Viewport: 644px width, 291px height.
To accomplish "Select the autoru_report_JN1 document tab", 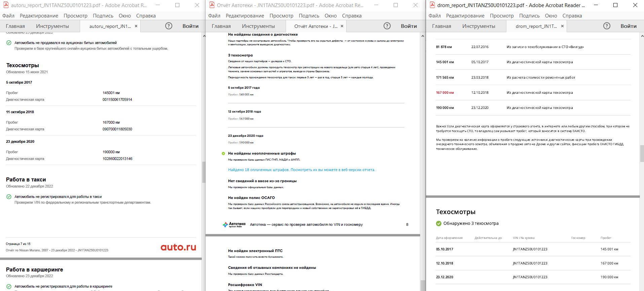I will coord(110,26).
